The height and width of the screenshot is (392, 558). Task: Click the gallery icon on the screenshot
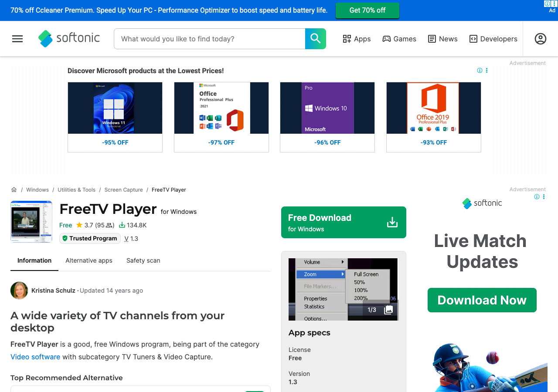[388, 310]
